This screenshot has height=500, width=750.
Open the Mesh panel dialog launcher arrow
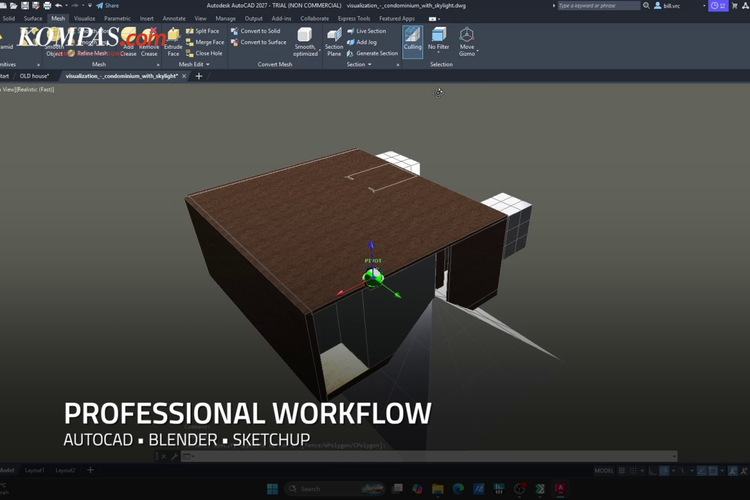pos(158,65)
